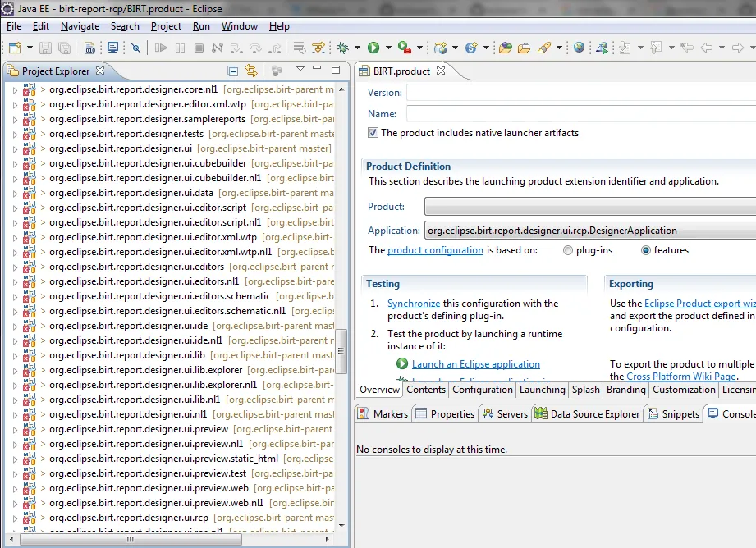The width and height of the screenshot is (756, 548).
Task: Click the Open Type icon
Action: click(506, 48)
